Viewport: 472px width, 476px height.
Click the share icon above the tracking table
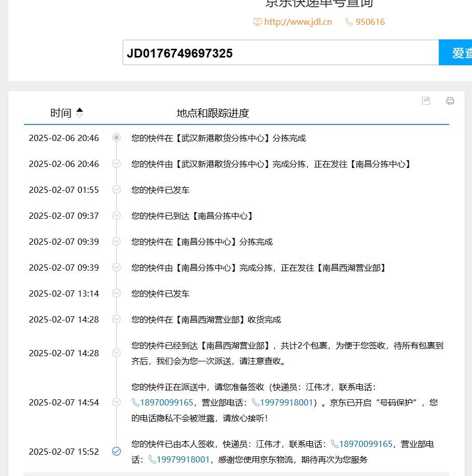click(x=426, y=101)
